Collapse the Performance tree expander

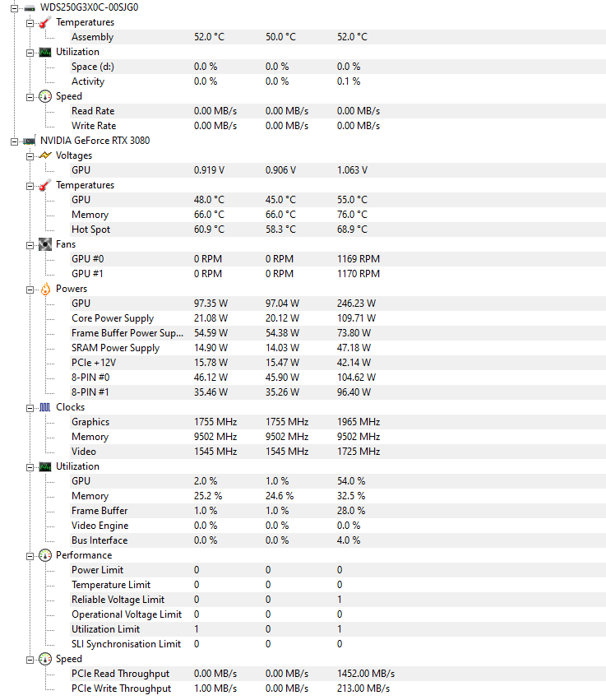(30, 555)
